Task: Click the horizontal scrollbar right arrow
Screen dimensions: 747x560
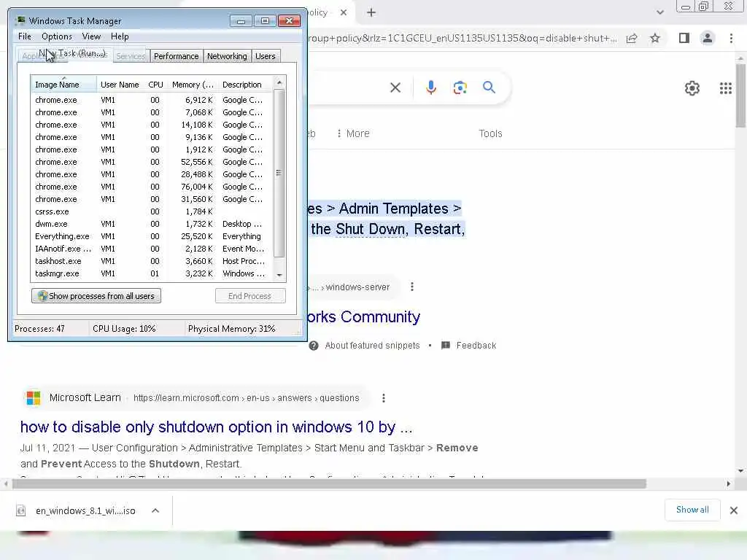Action: click(x=728, y=484)
